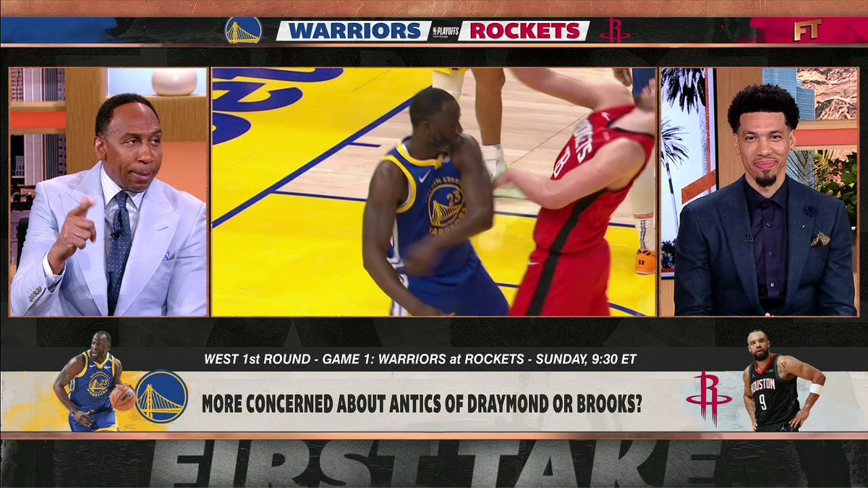Image resolution: width=868 pixels, height=488 pixels.
Task: Click the right guest video panel
Action: [759, 192]
